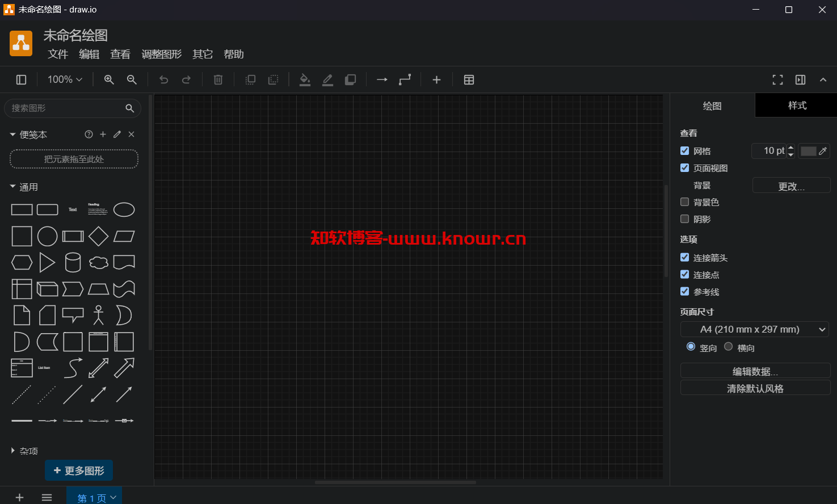Screen dimensions: 837x504
Task: Open the 其它 menu
Action: tap(203, 54)
